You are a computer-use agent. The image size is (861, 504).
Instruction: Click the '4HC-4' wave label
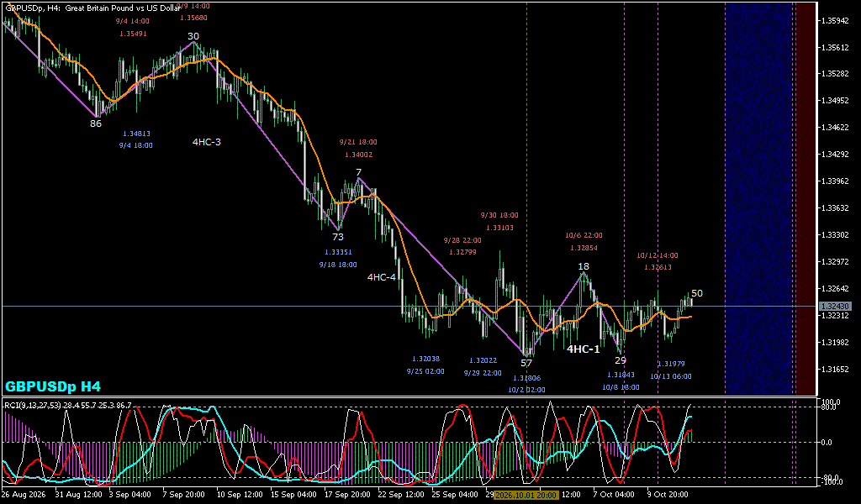click(x=382, y=277)
